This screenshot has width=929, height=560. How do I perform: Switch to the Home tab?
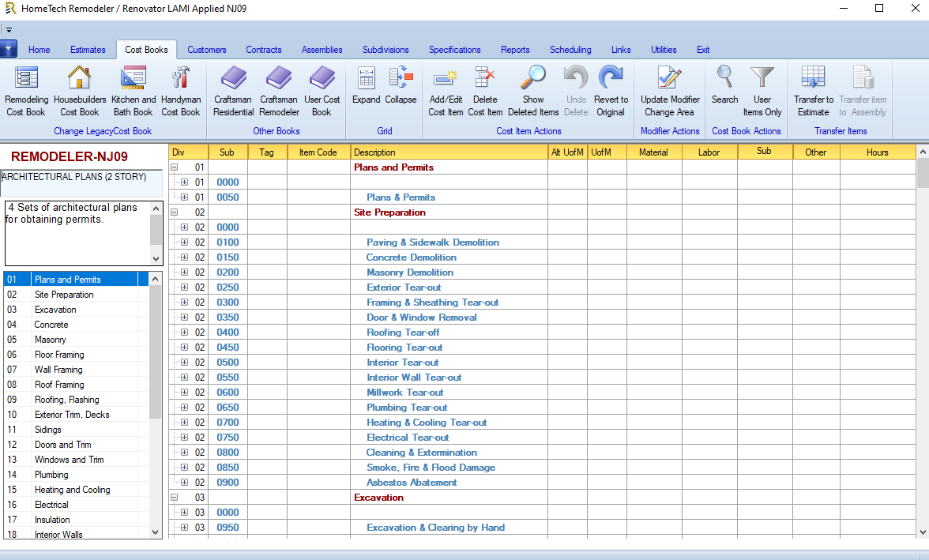click(x=39, y=50)
